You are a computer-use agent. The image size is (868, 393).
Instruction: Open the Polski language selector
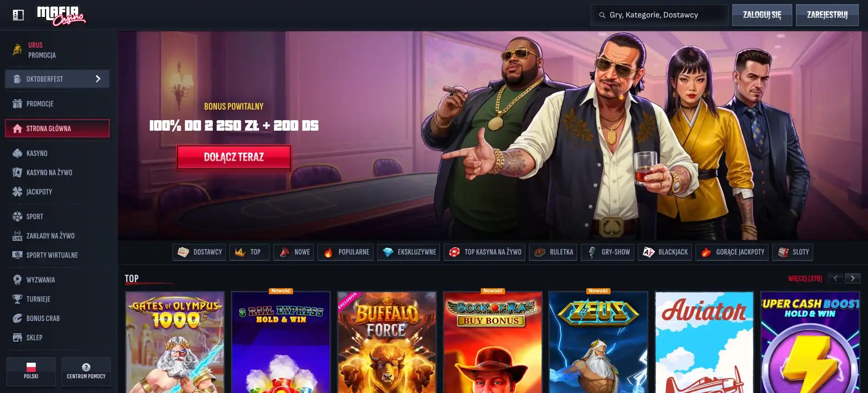pos(31,371)
